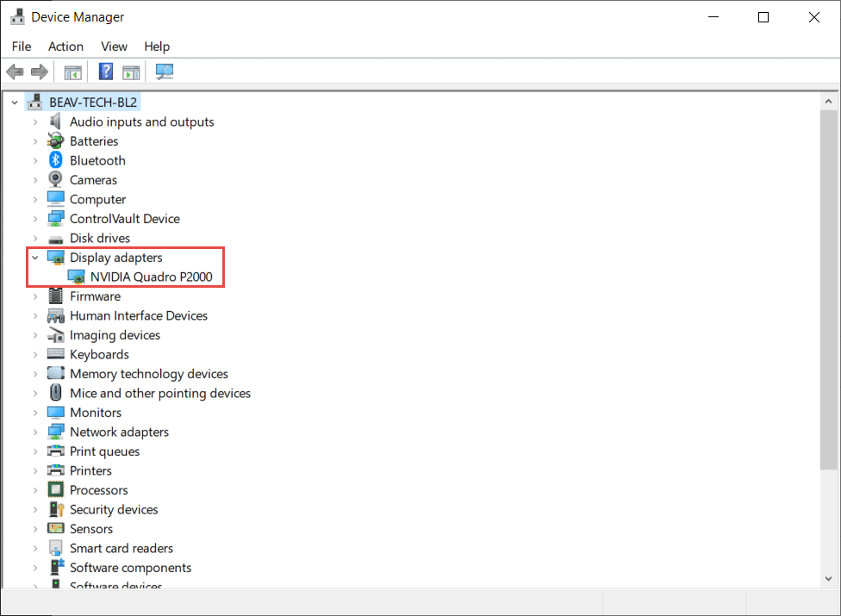Click the Keyboards category icon
This screenshot has height=616, width=841.
pyautogui.click(x=56, y=354)
